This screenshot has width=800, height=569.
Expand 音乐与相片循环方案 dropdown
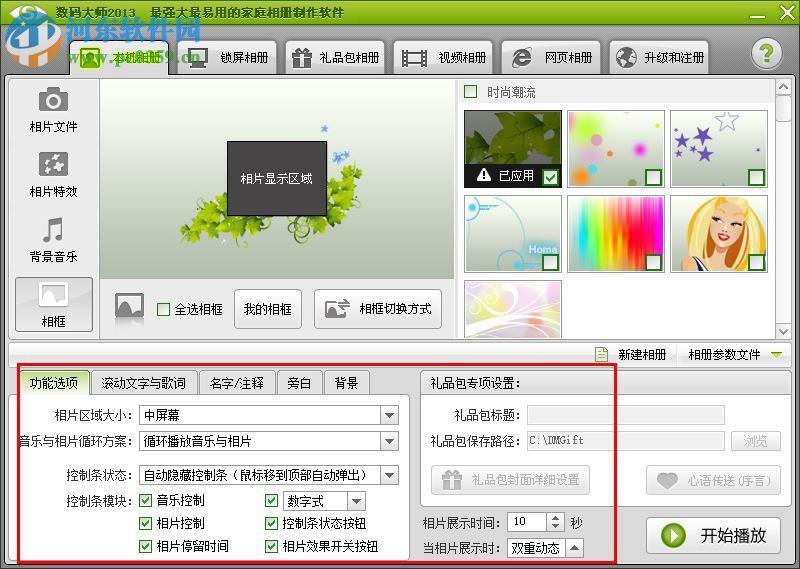[389, 441]
